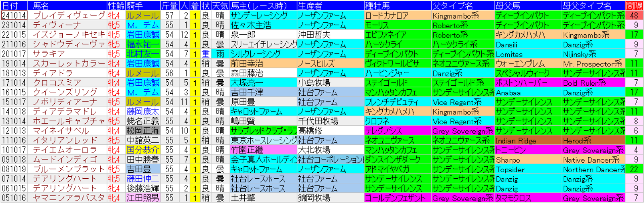644x203 pixels.
Task: Select broodmare sire Indian Ridge cell
Action: pyautogui.click(x=528, y=141)
